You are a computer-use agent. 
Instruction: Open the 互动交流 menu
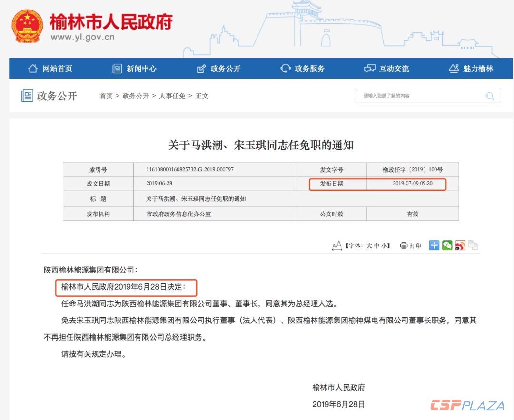click(392, 68)
